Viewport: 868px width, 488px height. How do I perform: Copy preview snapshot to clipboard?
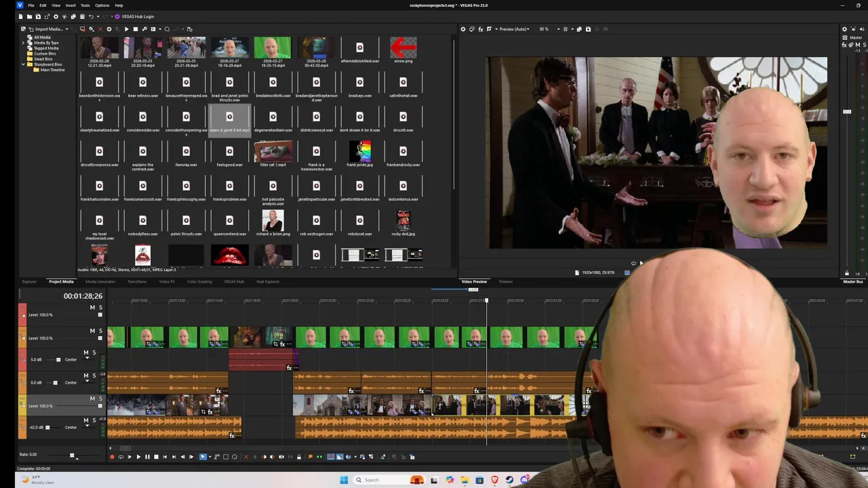click(579, 29)
